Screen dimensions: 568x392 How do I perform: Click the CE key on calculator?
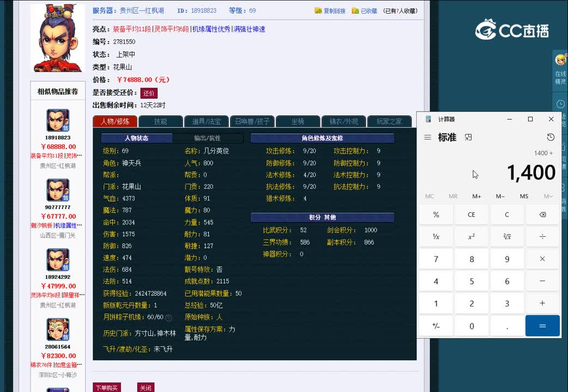pos(472,215)
